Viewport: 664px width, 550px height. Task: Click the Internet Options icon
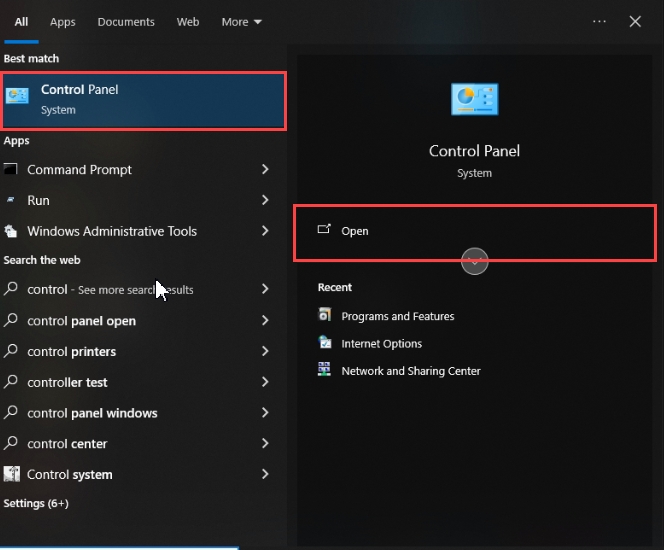[324, 343]
